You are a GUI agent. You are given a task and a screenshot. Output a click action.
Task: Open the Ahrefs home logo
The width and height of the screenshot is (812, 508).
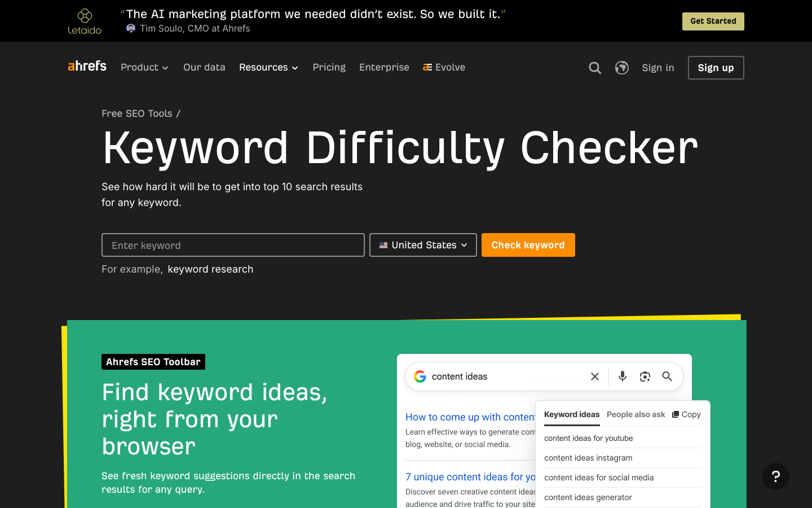(x=87, y=66)
